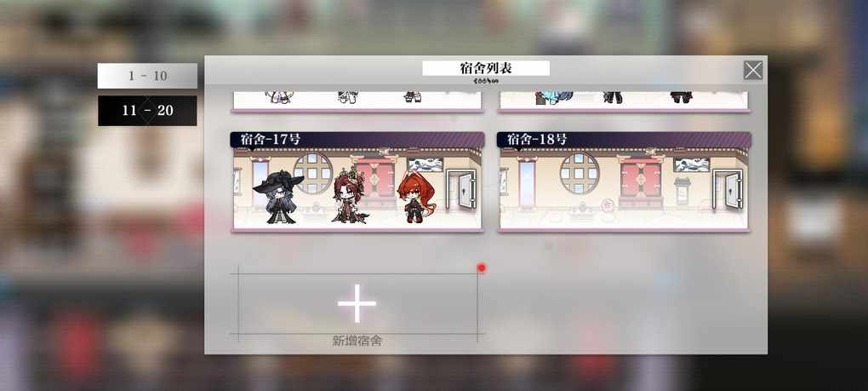Select the crowned brown-haired character in dorm 17
868x391 pixels.
pos(349,195)
